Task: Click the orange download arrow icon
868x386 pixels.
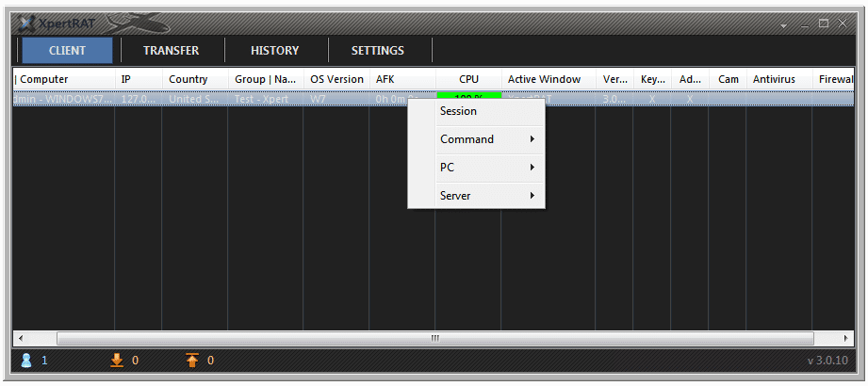Action: click(116, 361)
